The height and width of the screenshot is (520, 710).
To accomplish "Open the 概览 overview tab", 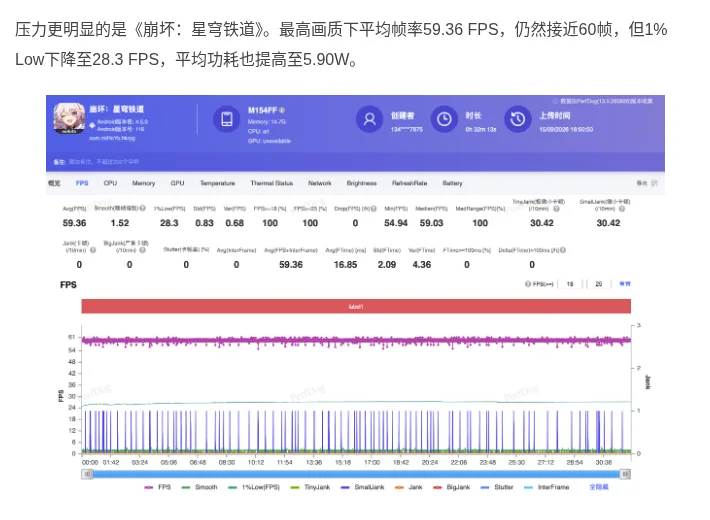I will pyautogui.click(x=54, y=183).
